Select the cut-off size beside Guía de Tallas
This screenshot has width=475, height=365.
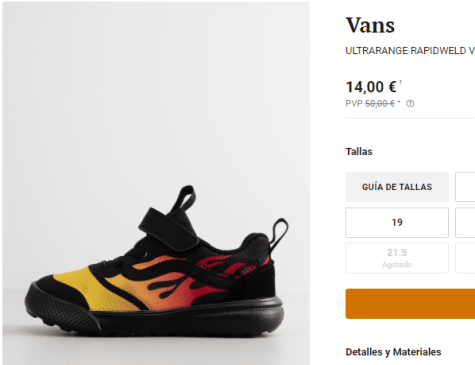(x=465, y=187)
